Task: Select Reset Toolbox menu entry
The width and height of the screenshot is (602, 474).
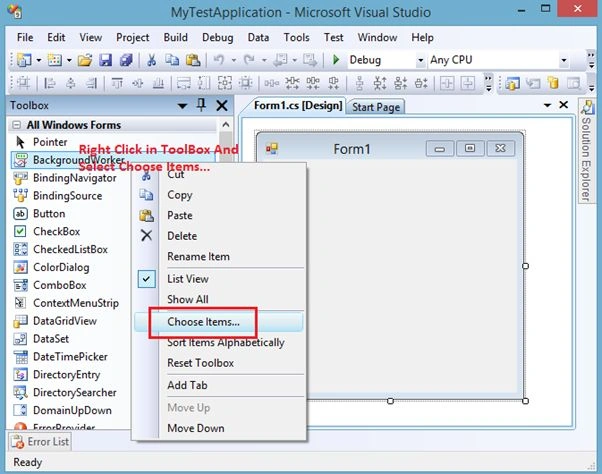Action: click(x=200, y=363)
